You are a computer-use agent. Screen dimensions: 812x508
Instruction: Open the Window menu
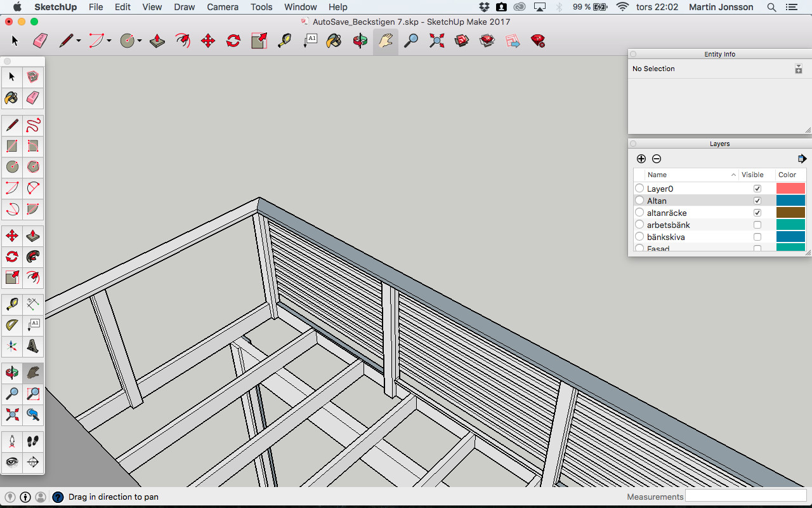(300, 7)
